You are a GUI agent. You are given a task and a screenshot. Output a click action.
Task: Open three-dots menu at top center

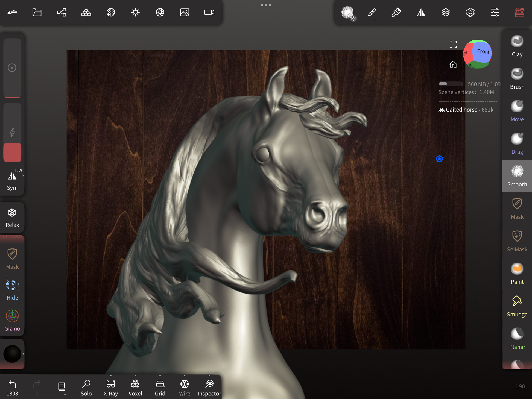pyautogui.click(x=266, y=5)
